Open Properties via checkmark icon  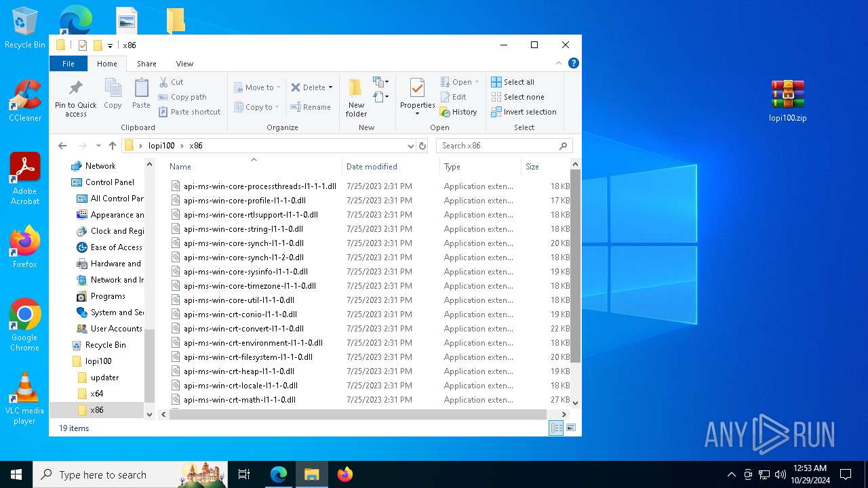[417, 89]
